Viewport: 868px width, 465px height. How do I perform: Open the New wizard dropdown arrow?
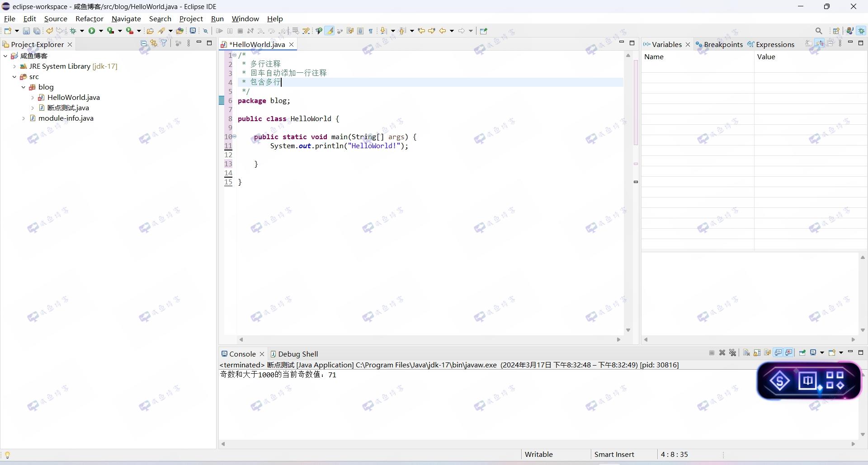(x=17, y=31)
